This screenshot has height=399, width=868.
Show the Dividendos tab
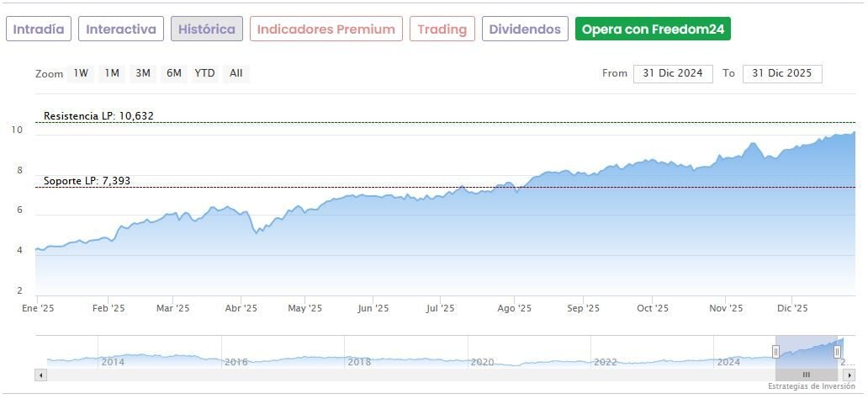[525, 29]
